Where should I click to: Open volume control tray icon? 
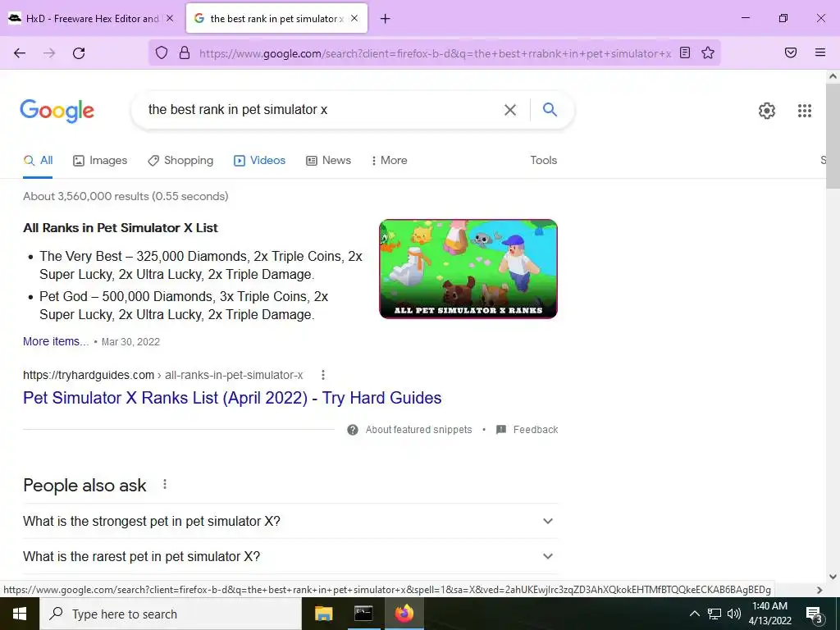point(734,614)
